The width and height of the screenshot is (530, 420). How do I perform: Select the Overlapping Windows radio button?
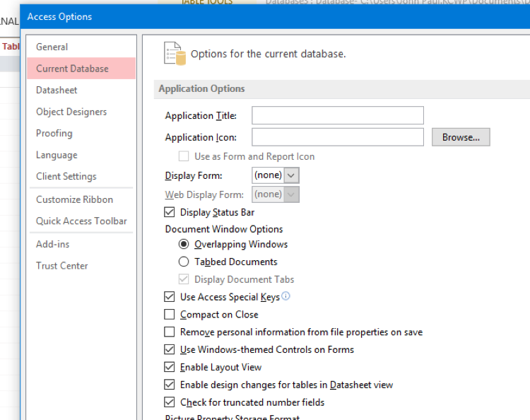pos(184,244)
